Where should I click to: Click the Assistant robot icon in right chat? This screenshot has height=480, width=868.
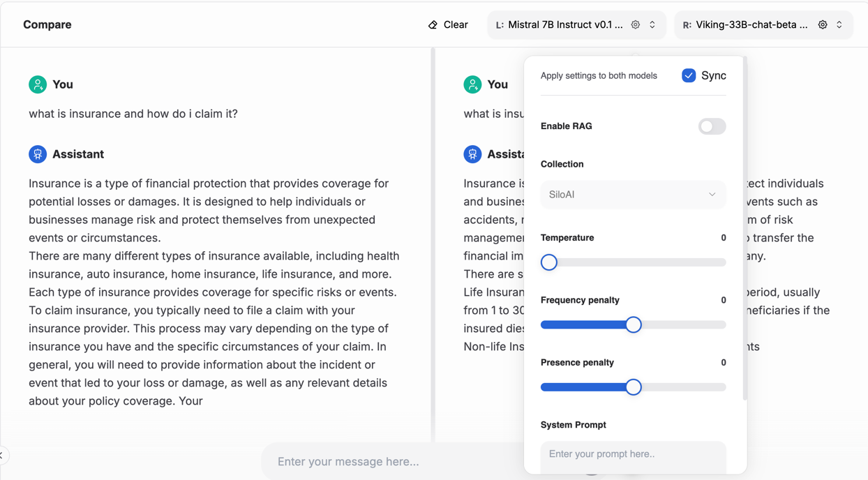[x=472, y=154]
